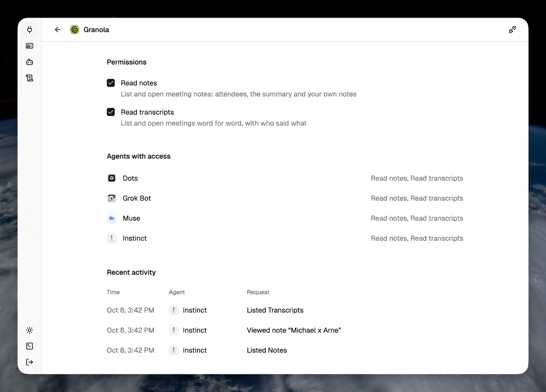Click permissions text in the Muse row
Image resolution: width=546 pixels, height=392 pixels.
pos(417,218)
